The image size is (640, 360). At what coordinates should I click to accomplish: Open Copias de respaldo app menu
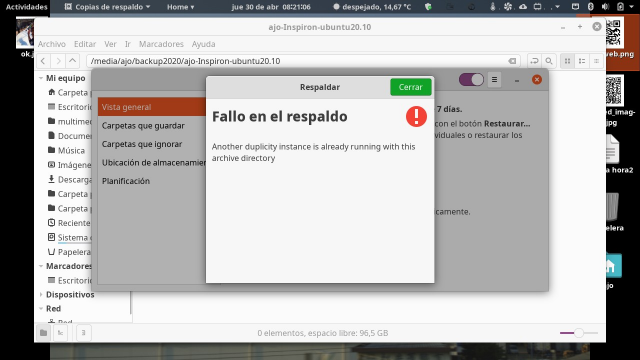point(108,7)
